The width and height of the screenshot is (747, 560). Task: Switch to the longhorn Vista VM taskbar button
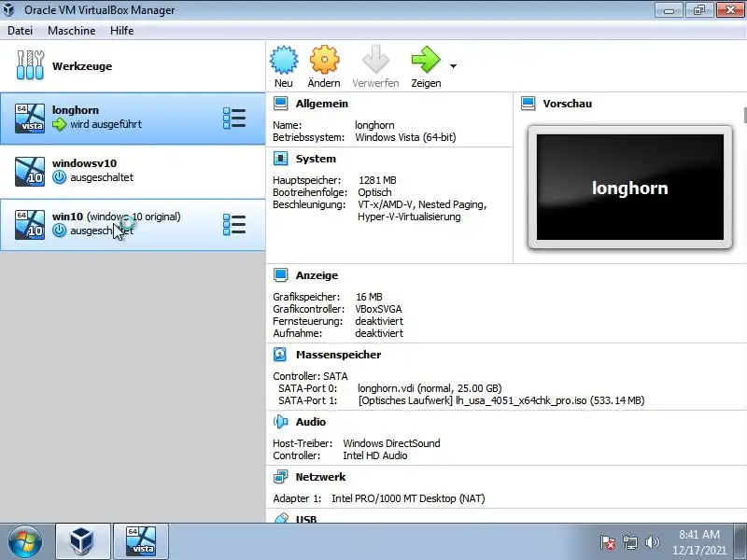[x=141, y=541]
